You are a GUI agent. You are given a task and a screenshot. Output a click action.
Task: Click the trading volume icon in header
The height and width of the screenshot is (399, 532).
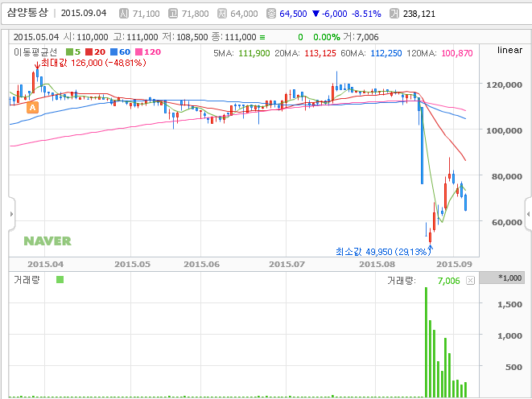pos(394,14)
